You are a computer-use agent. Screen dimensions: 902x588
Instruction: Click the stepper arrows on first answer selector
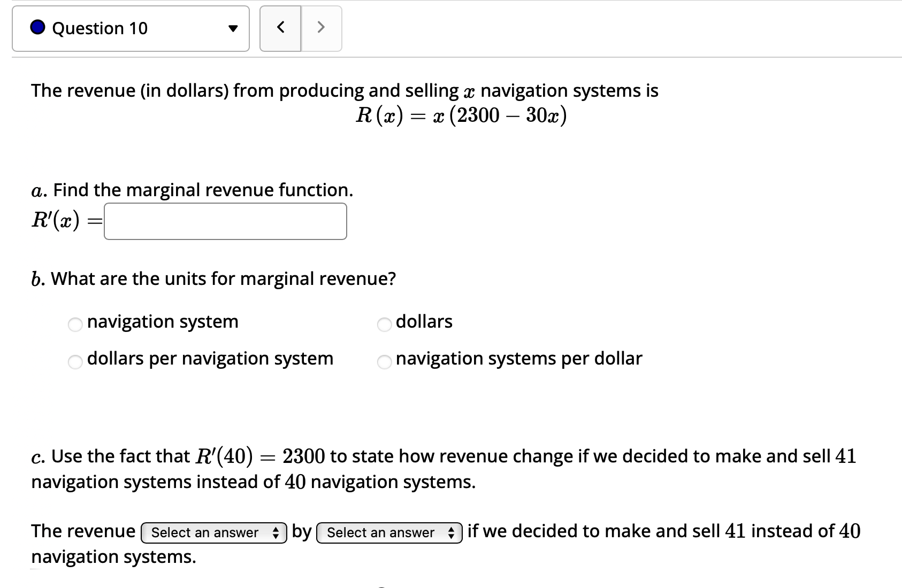click(x=276, y=532)
